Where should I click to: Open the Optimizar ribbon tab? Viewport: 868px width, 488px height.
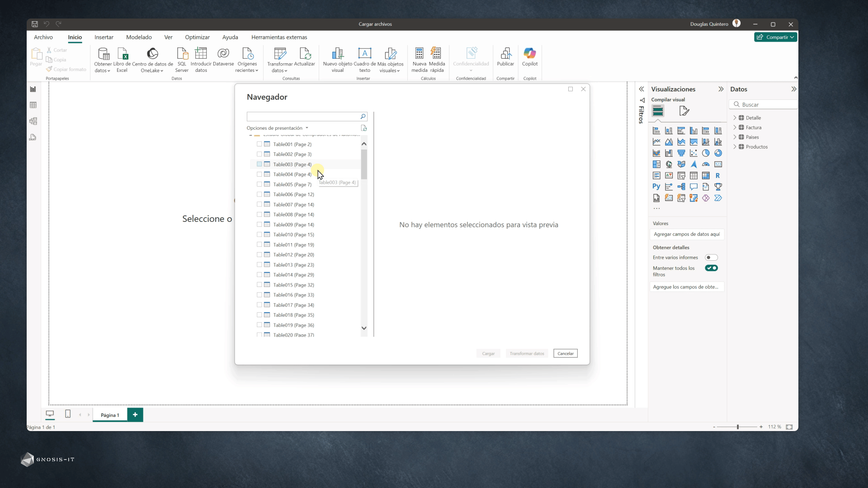click(x=197, y=37)
